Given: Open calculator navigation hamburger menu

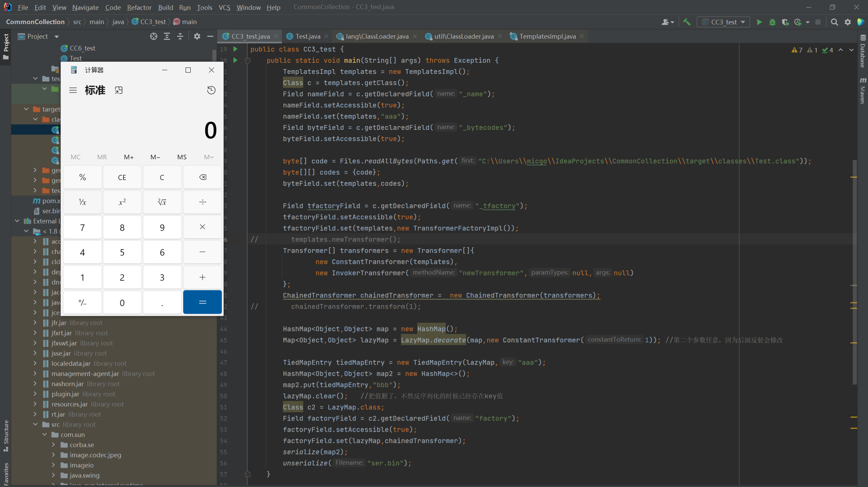Looking at the screenshot, I should pyautogui.click(x=73, y=90).
